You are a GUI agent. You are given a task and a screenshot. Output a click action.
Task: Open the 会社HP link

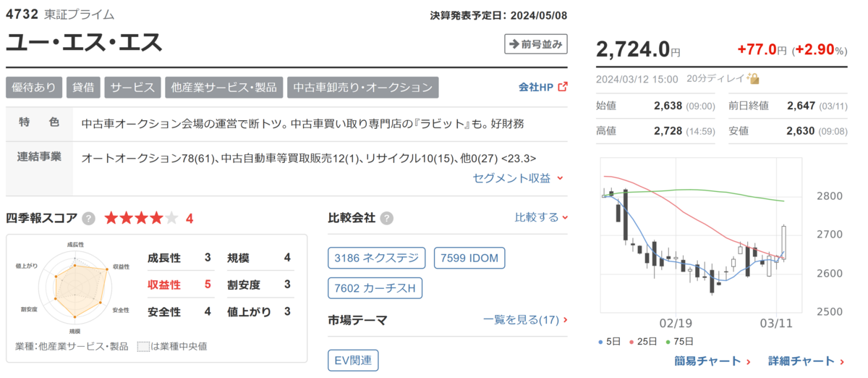(536, 87)
